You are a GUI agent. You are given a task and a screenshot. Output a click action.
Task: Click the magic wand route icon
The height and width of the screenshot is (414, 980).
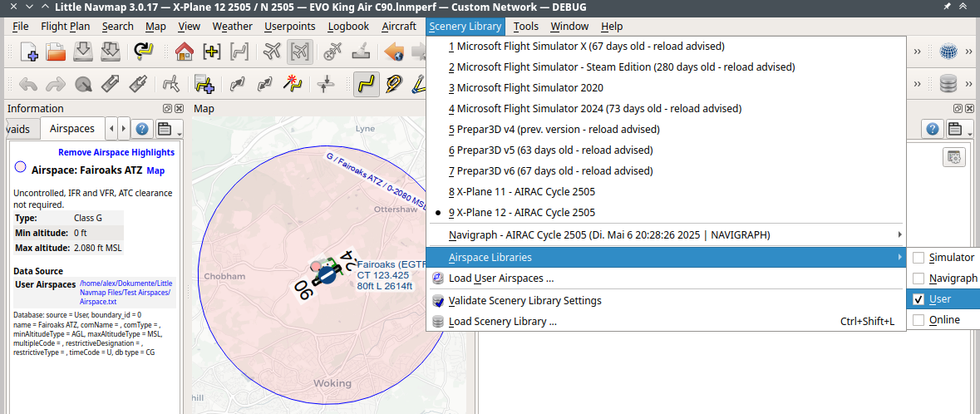pos(292,84)
